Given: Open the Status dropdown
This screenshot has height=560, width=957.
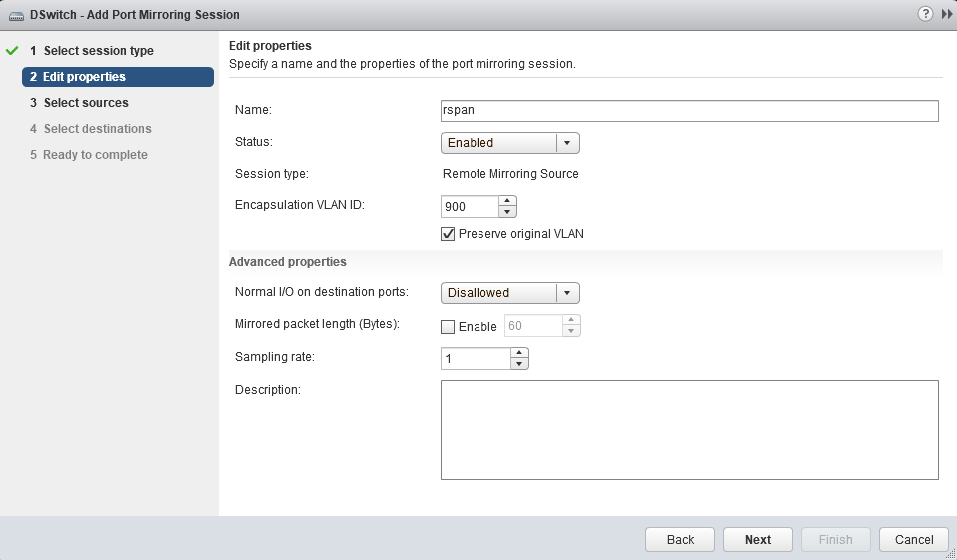Looking at the screenshot, I should click(509, 143).
